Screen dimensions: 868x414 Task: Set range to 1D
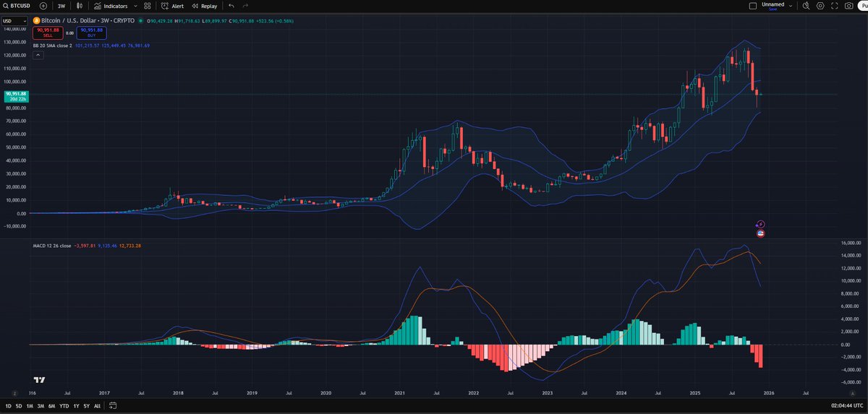[8, 406]
